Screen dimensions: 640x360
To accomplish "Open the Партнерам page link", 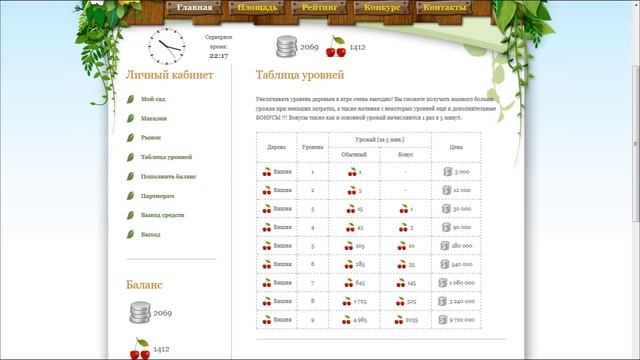I will click(158, 196).
